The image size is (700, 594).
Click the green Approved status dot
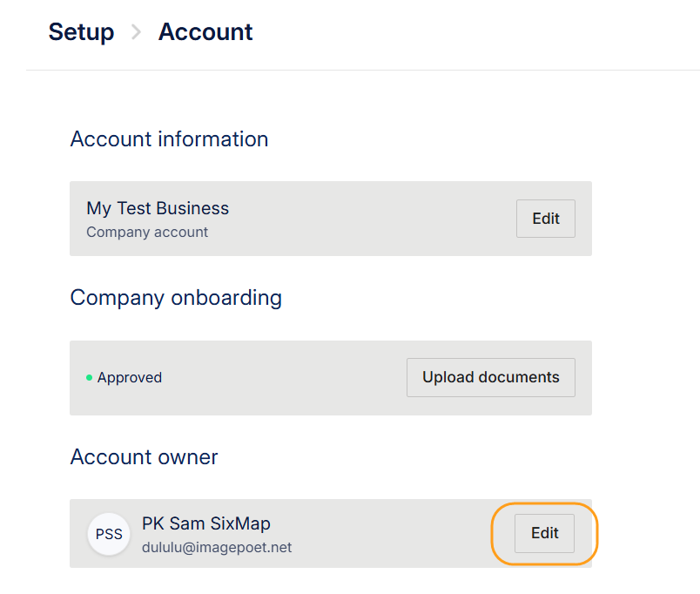(89, 378)
